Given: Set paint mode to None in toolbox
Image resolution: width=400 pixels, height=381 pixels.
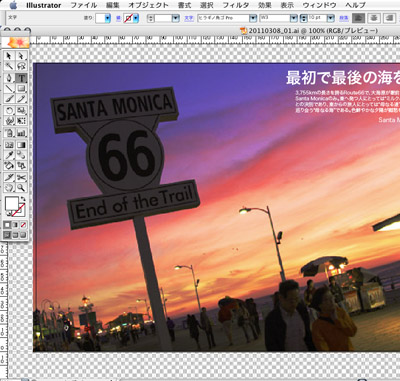Looking at the screenshot, I should (23, 225).
